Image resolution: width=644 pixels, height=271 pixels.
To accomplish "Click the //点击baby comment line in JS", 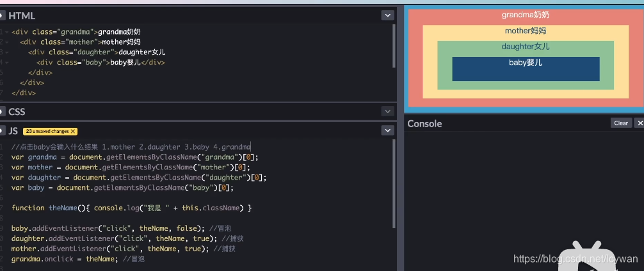I will click(131, 147).
